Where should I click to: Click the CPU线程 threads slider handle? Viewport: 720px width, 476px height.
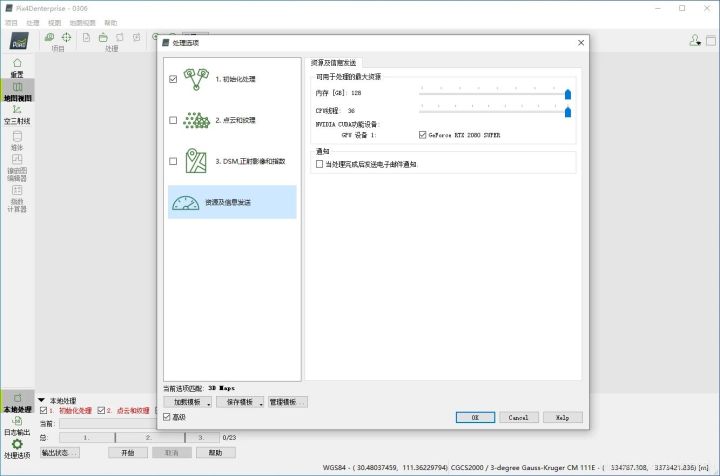568,112
